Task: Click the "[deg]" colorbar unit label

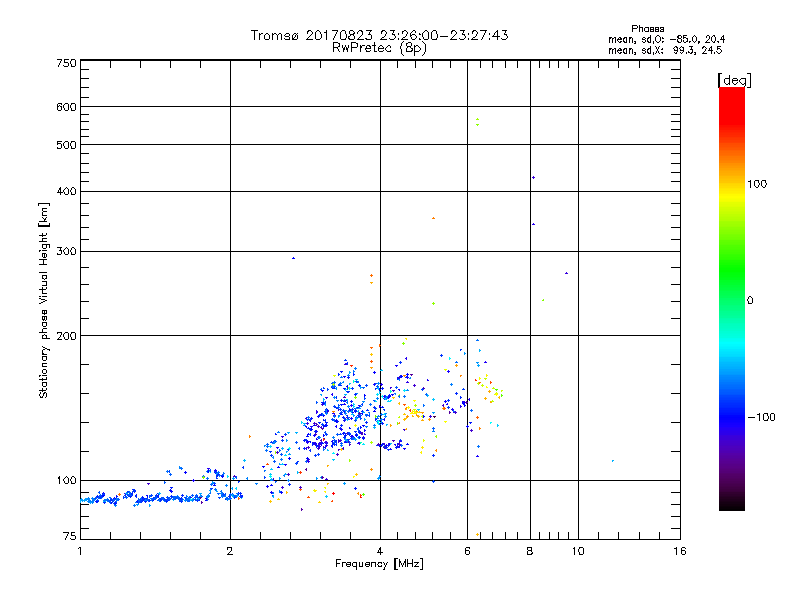Action: tap(734, 80)
